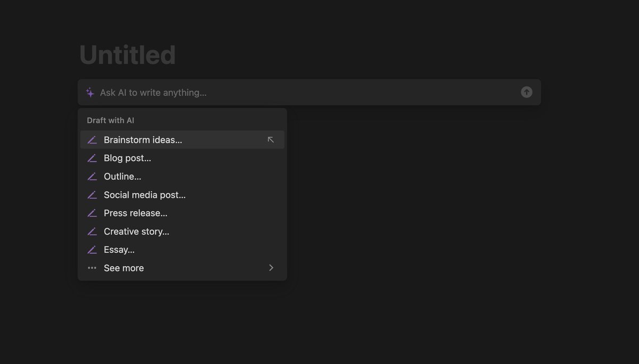Click the pencil icon beside Essay
Screen dimensions: 639x364
pyautogui.click(x=92, y=250)
